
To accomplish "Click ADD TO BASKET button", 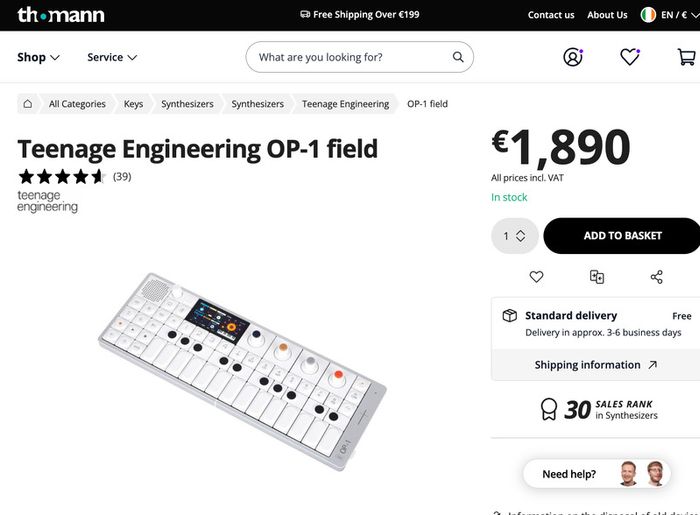I will pos(622,236).
